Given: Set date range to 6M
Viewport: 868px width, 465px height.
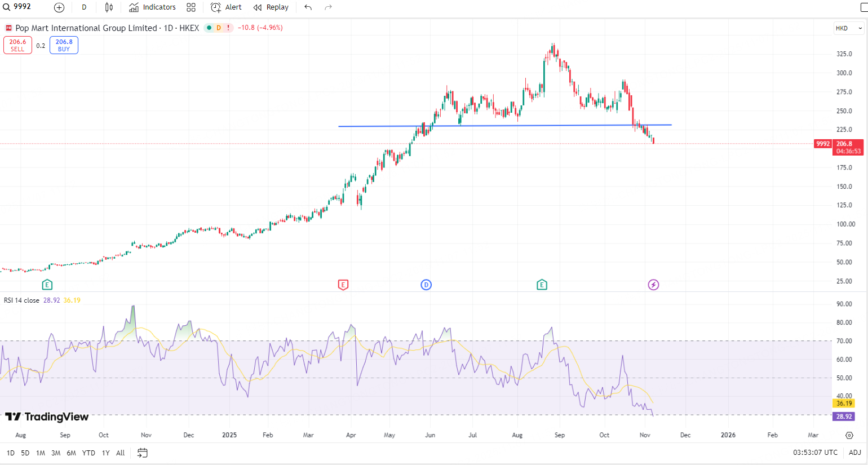Looking at the screenshot, I should [71, 453].
